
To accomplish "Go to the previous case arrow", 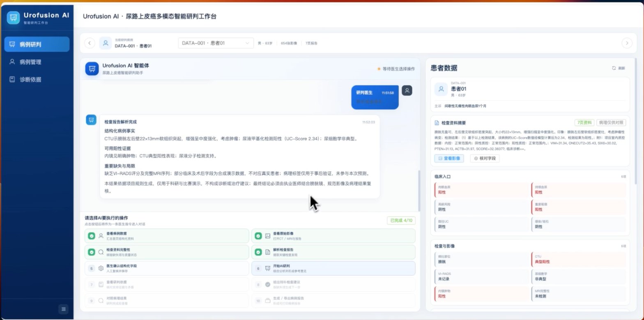I will coord(90,43).
